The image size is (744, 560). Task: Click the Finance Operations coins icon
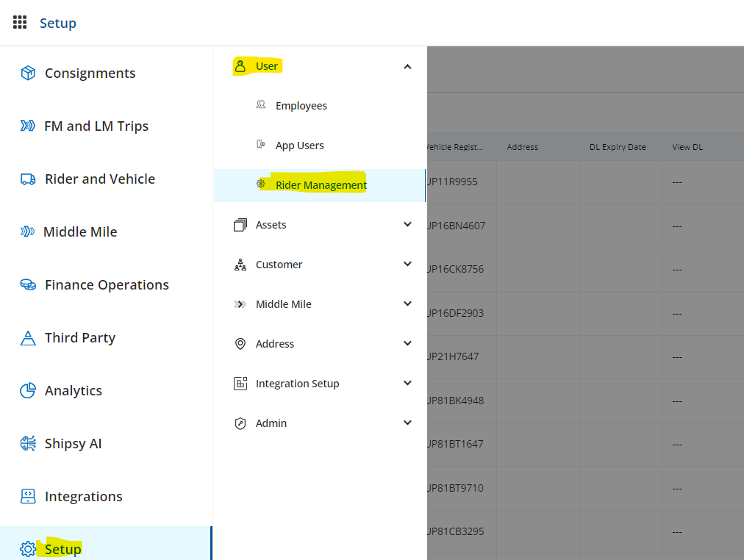(x=28, y=284)
